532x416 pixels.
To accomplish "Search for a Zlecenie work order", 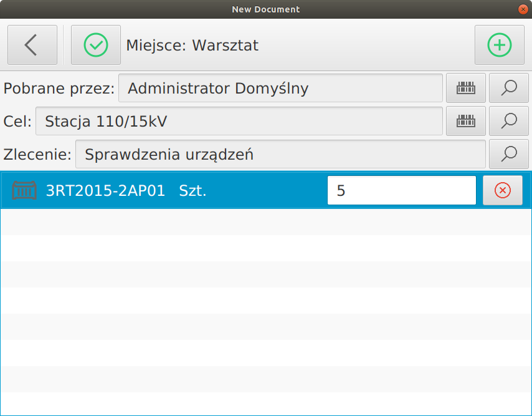I will point(508,154).
